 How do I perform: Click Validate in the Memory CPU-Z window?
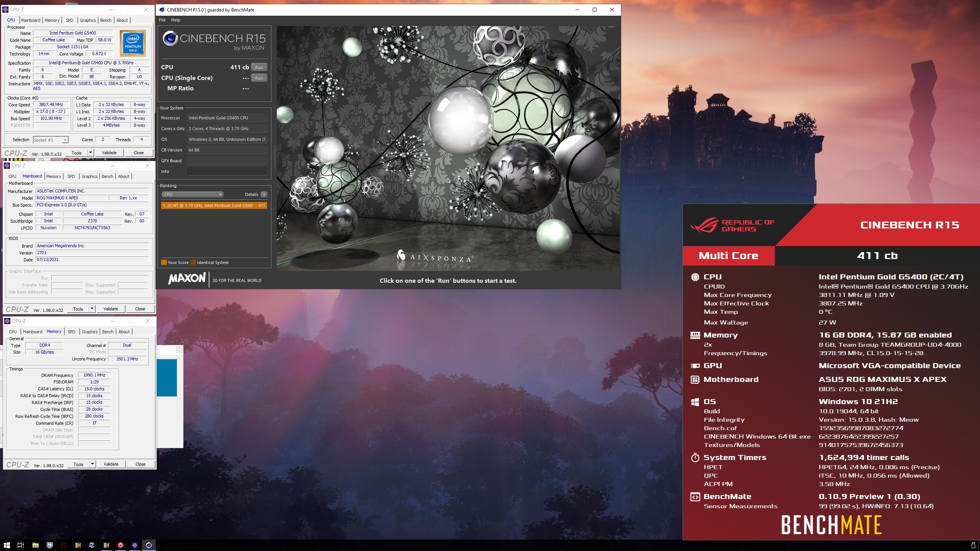[111, 464]
